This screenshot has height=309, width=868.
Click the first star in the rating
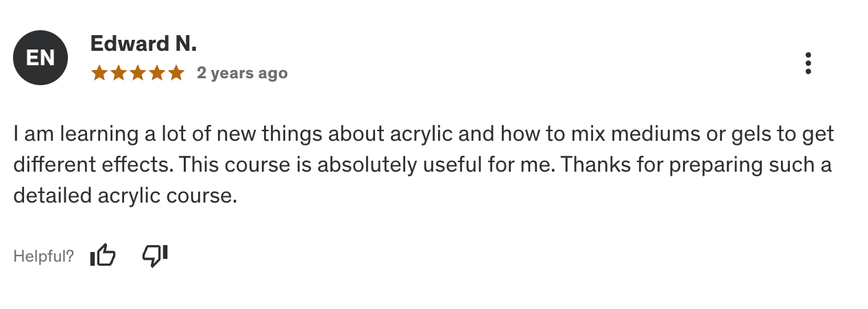pos(99,73)
